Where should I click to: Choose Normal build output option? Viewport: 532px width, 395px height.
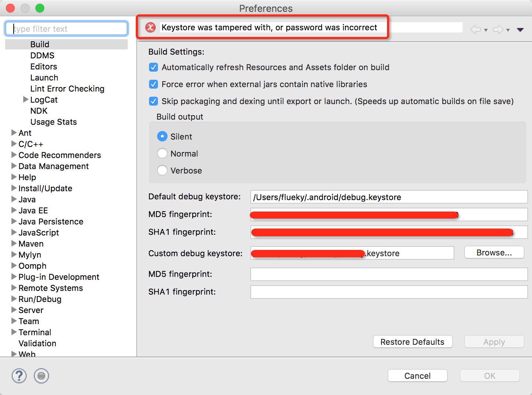pyautogui.click(x=162, y=153)
